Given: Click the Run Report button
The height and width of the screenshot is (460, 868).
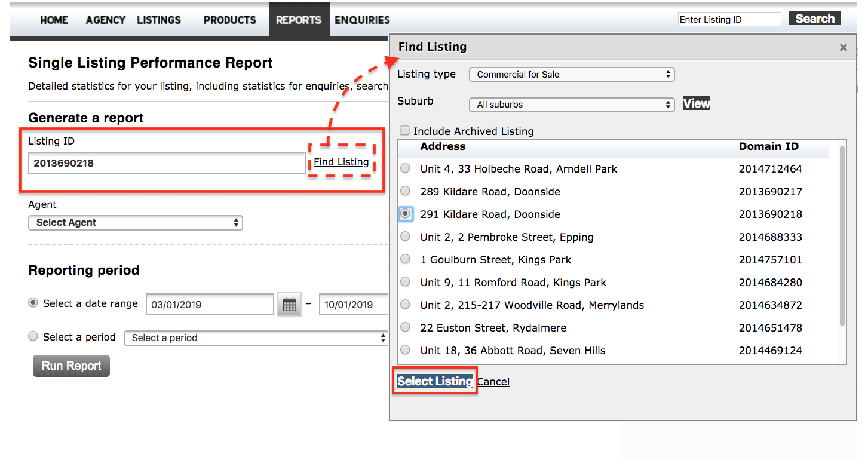Looking at the screenshot, I should (x=70, y=366).
